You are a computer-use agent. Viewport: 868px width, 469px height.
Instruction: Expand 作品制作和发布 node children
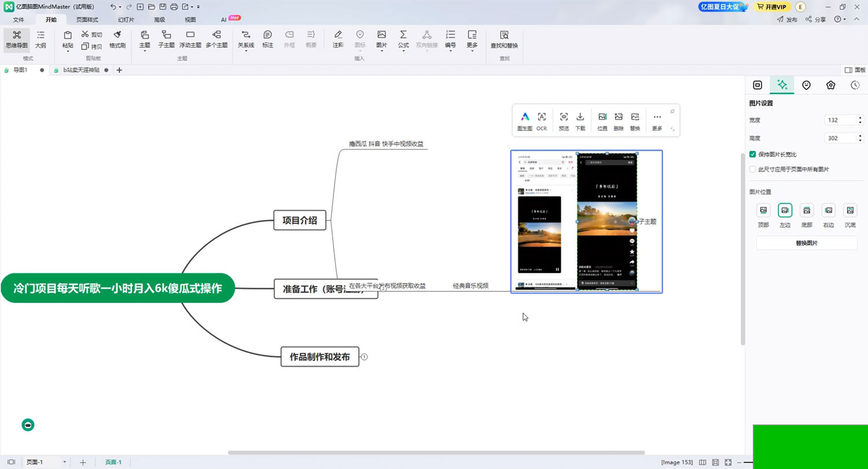365,357
